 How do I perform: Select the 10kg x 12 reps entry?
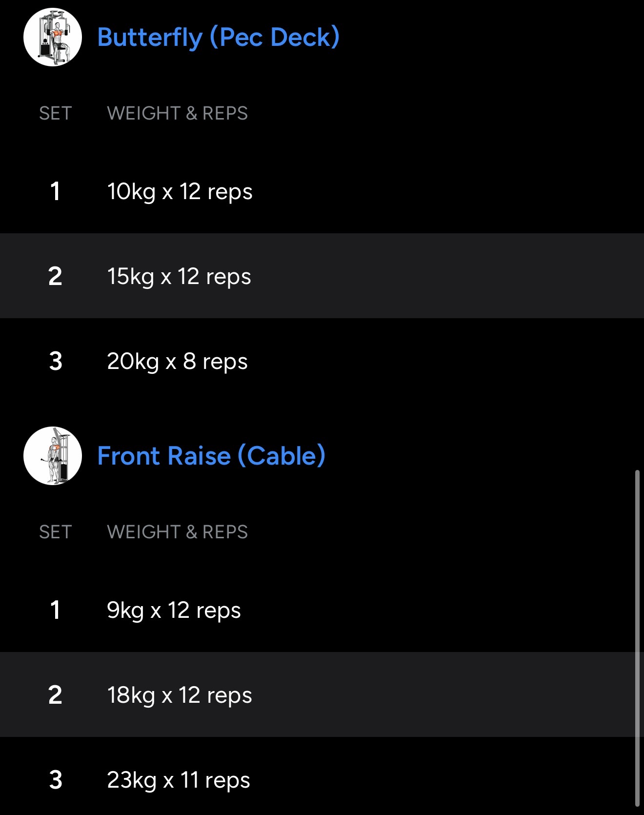pos(180,191)
